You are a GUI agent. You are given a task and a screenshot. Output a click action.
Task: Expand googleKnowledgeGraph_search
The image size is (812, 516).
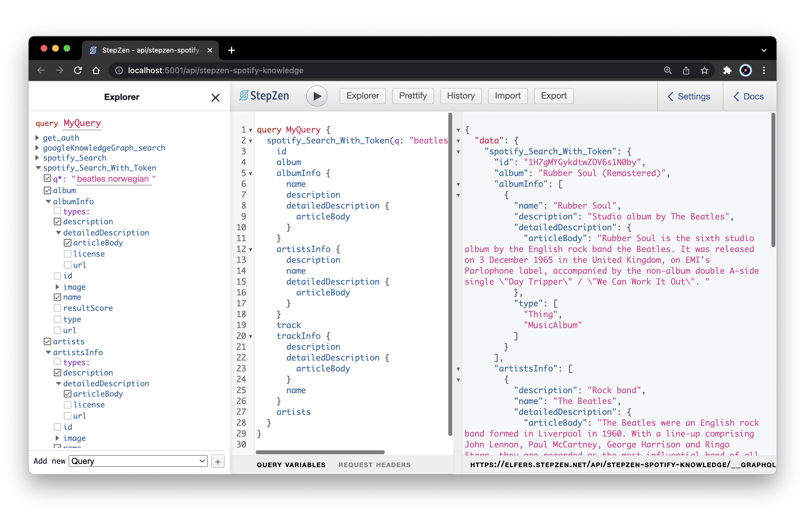point(37,148)
